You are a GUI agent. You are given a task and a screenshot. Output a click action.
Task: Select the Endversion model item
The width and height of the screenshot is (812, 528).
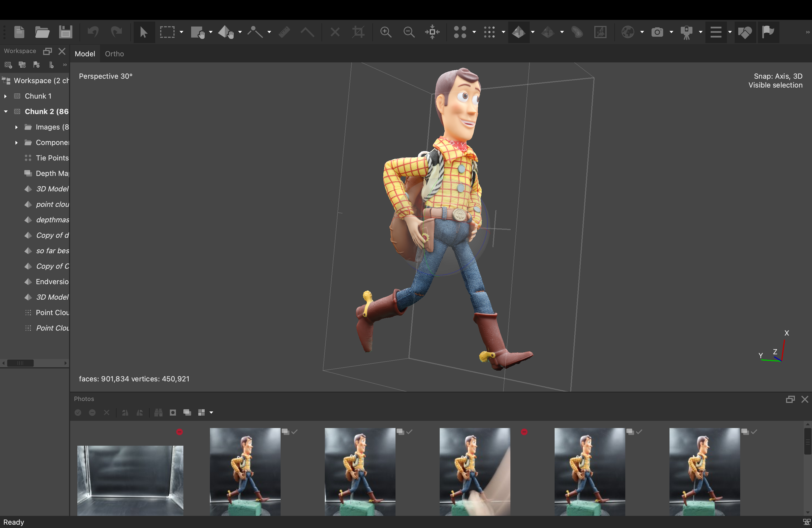tap(52, 282)
